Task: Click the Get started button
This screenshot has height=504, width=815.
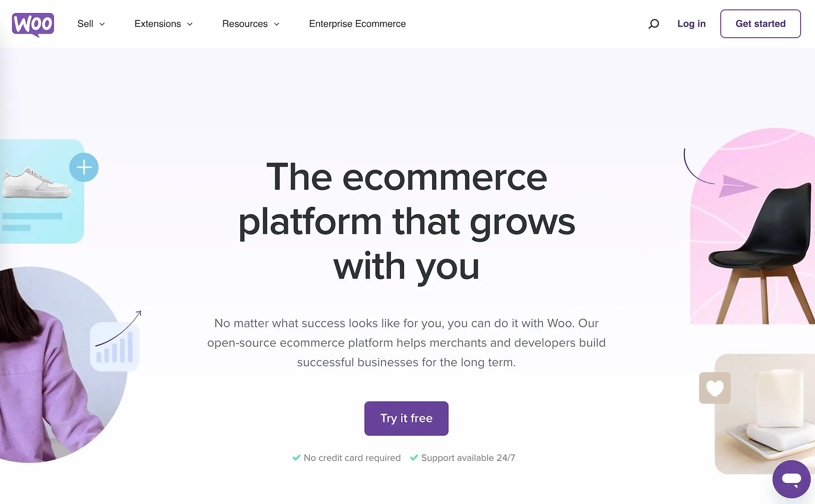Action: coord(760,24)
